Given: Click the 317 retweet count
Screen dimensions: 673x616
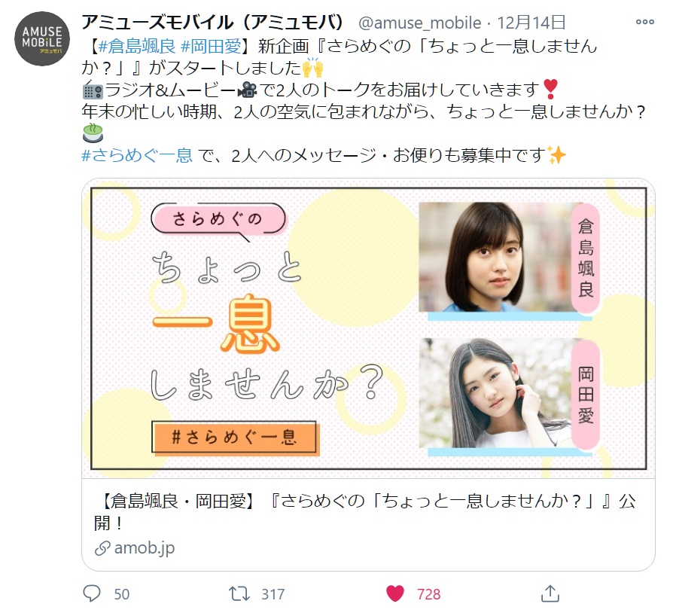Looking at the screenshot, I should point(273,594).
